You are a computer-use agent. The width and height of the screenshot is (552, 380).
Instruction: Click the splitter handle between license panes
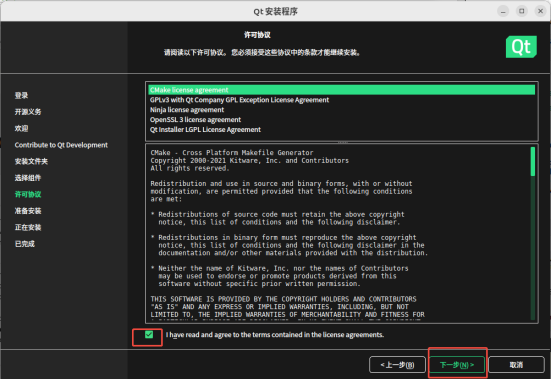click(342, 142)
